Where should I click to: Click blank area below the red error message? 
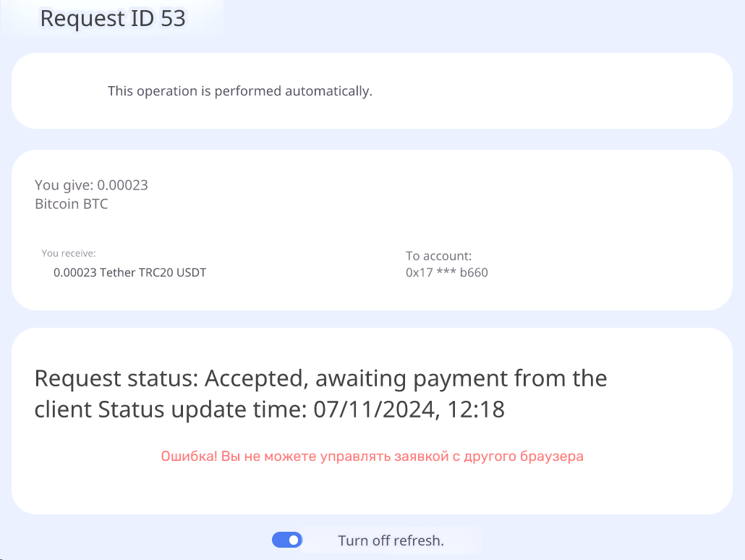372,491
